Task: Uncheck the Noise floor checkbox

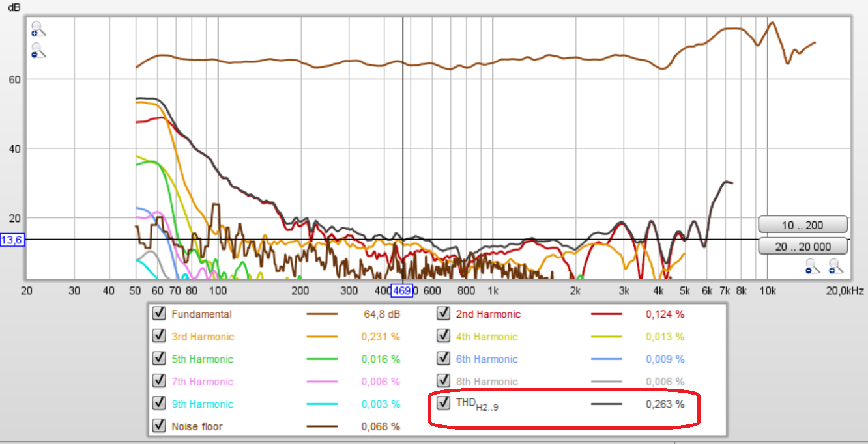Action: (x=158, y=426)
